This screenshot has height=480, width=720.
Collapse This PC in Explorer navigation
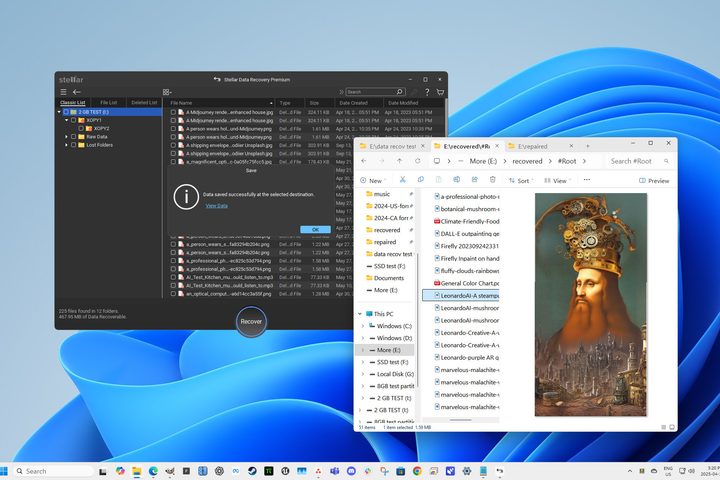pos(360,314)
